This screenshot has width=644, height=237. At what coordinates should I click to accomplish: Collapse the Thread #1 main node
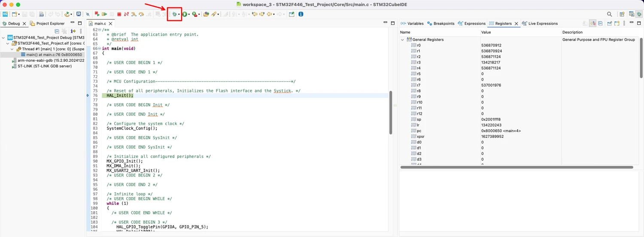[x=13, y=49]
